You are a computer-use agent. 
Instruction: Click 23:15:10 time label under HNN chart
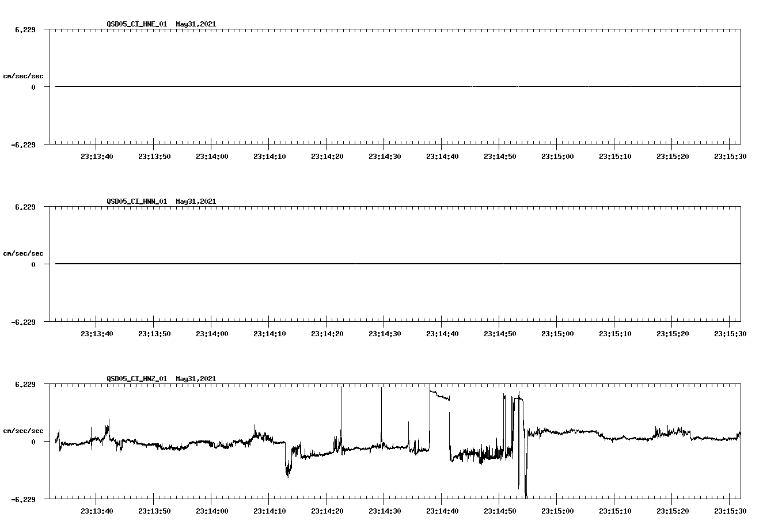615,334
